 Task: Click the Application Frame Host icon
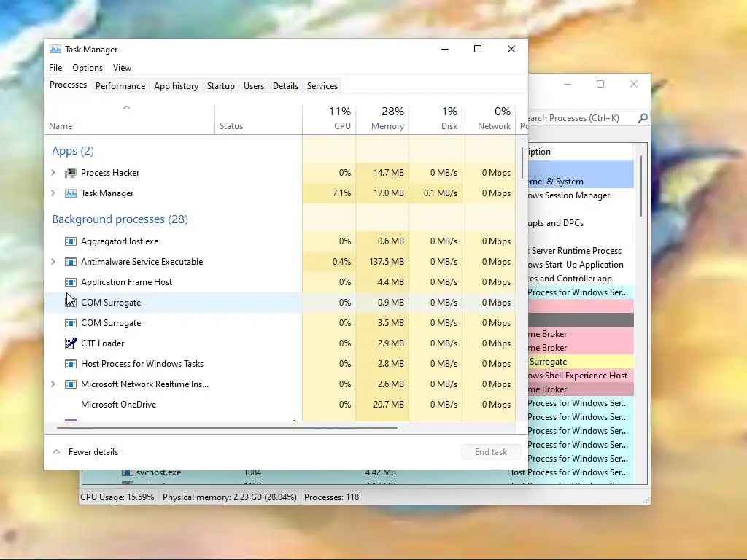[71, 282]
